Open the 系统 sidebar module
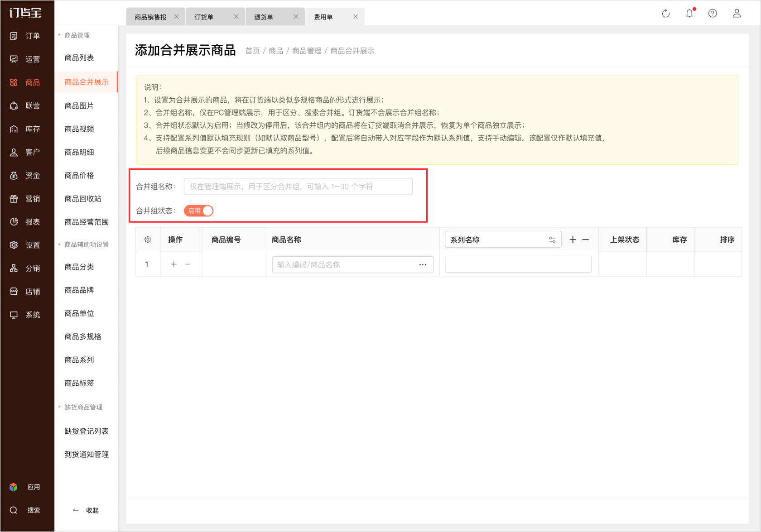 25,315
